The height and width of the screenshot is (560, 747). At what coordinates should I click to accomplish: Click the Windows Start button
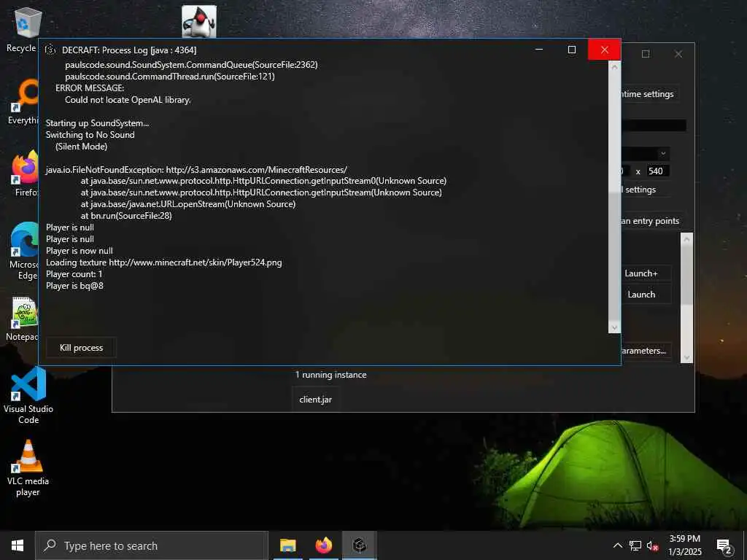point(18,545)
